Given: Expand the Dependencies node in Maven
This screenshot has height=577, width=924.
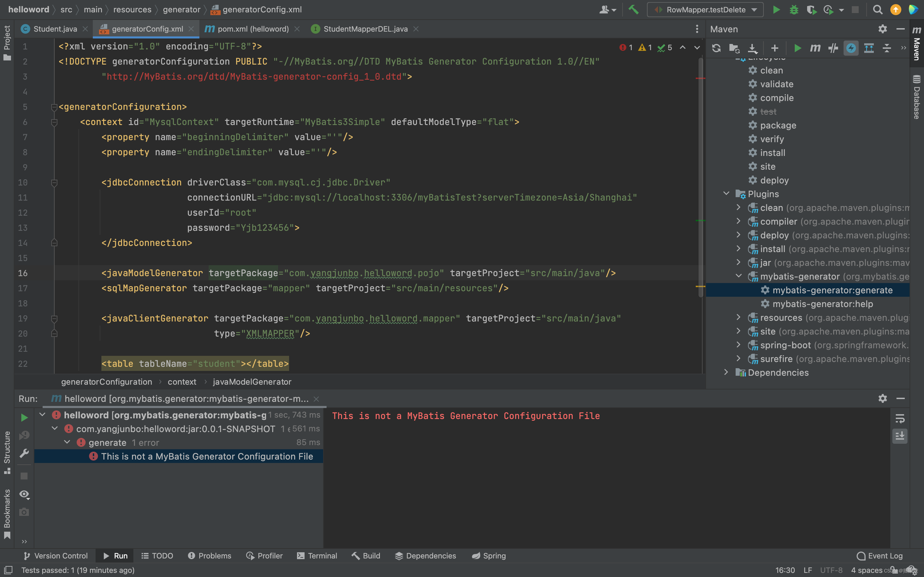Looking at the screenshot, I should coord(726,372).
